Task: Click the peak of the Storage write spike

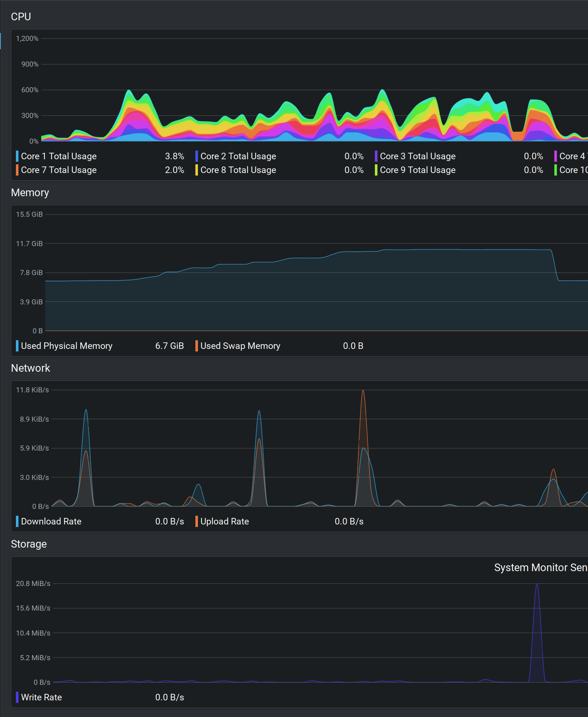Action: [537, 585]
